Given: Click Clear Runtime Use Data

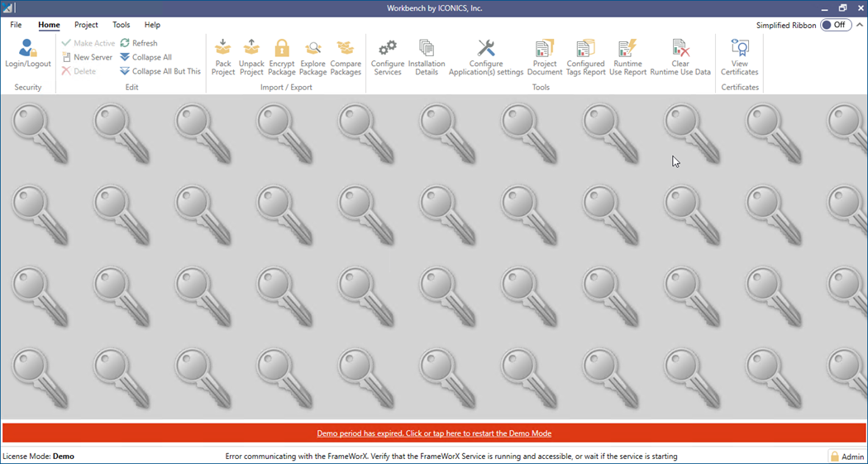Looking at the screenshot, I should [x=680, y=57].
